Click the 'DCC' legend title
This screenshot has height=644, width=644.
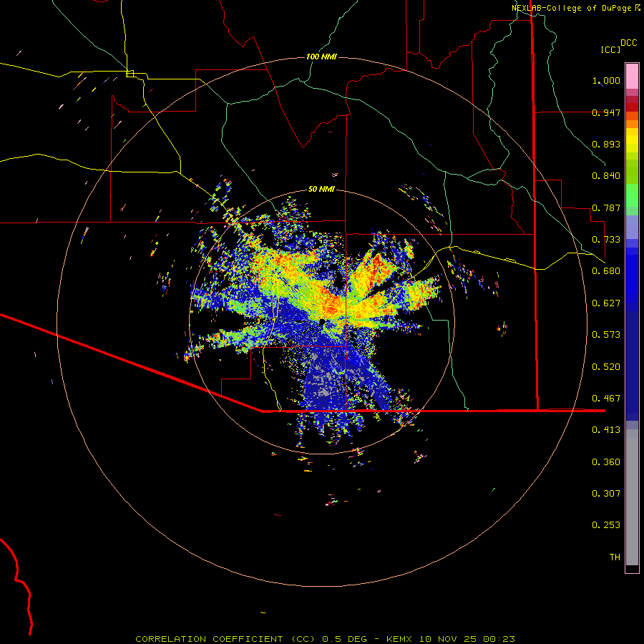628,43
